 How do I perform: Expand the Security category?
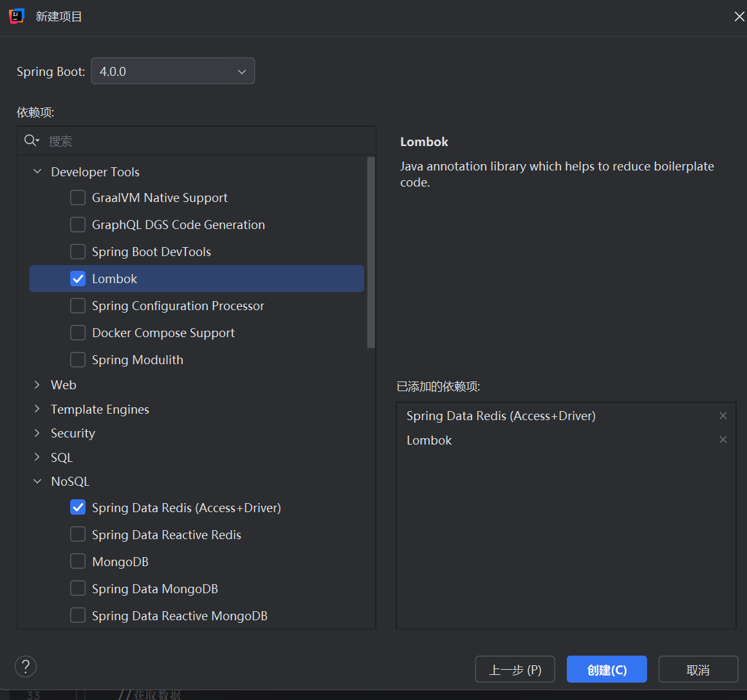[37, 433]
